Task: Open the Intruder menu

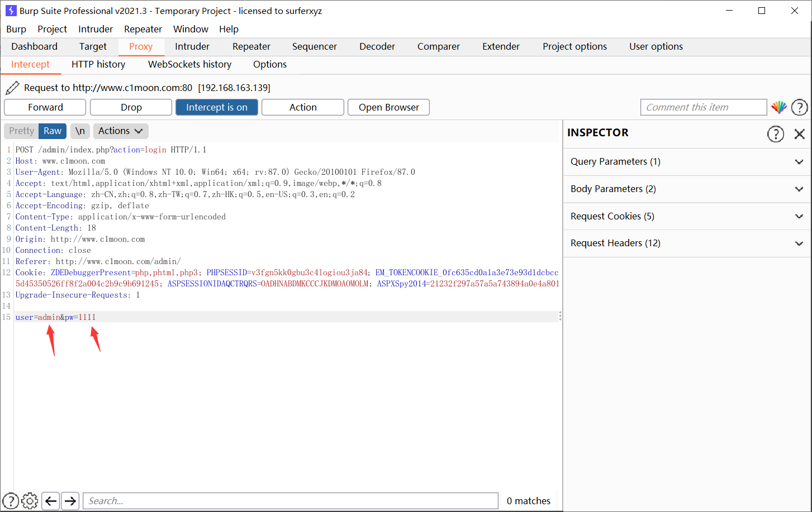Action: (96, 29)
